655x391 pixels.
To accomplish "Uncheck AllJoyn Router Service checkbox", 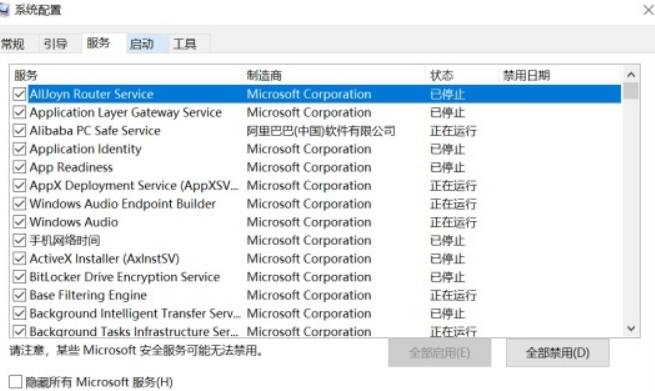I will click(19, 94).
